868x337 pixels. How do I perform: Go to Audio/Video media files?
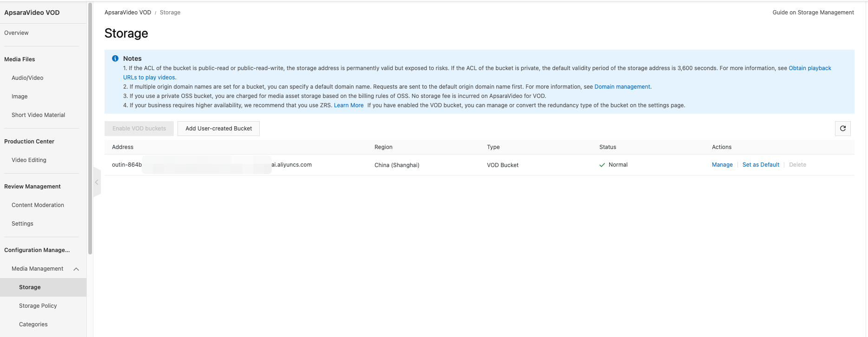pyautogui.click(x=27, y=78)
